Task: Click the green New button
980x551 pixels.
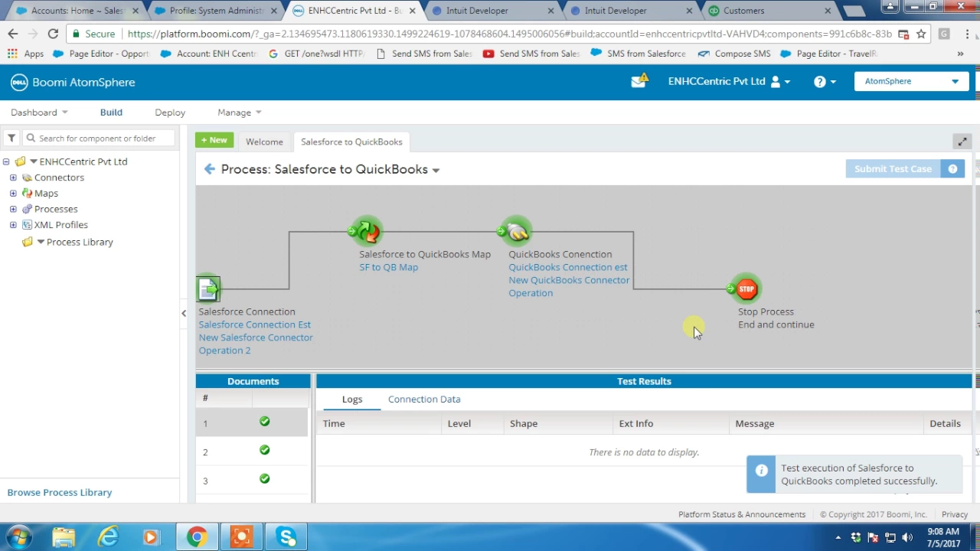Action: point(214,140)
